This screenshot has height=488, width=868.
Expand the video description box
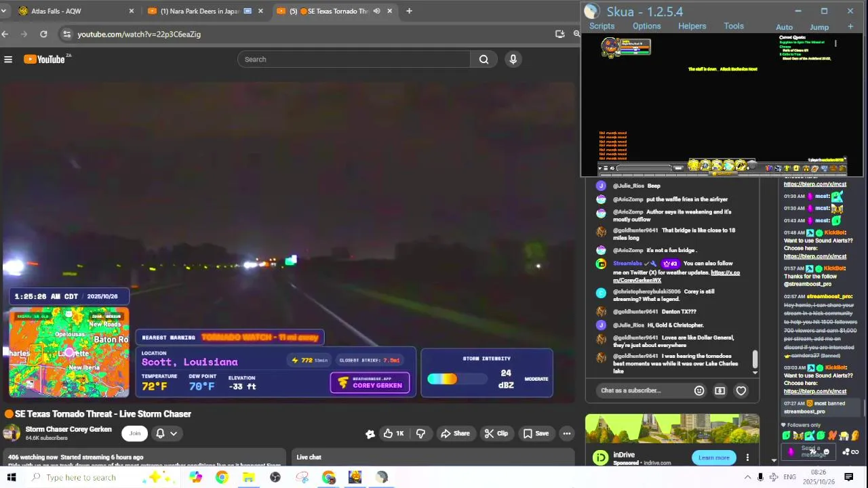tap(144, 458)
